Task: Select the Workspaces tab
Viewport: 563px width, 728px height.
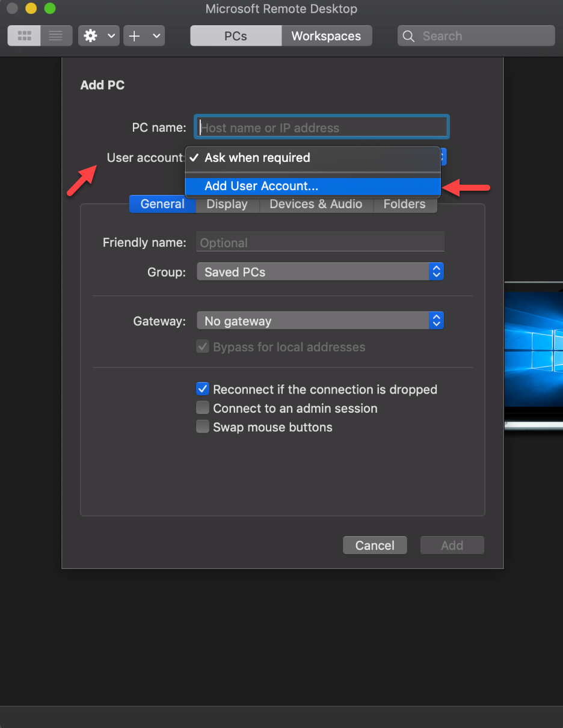Action: tap(327, 36)
